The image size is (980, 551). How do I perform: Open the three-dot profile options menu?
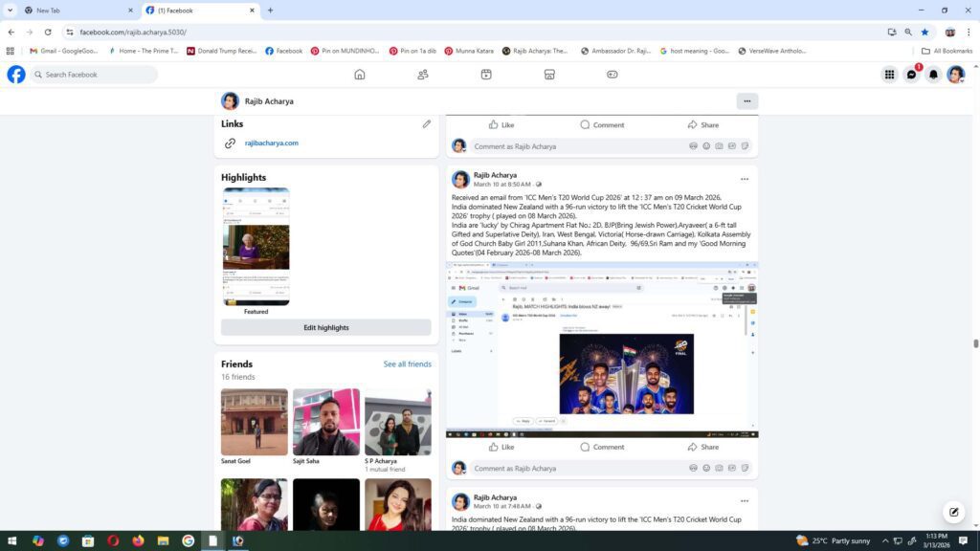pyautogui.click(x=747, y=101)
